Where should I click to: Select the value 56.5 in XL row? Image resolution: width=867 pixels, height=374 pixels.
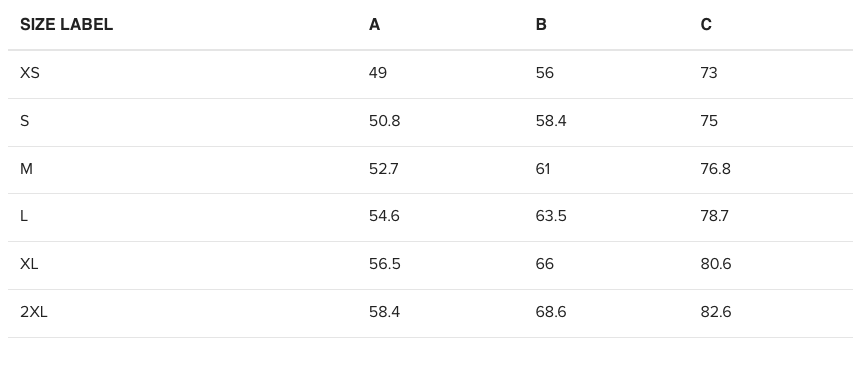pyautogui.click(x=384, y=264)
